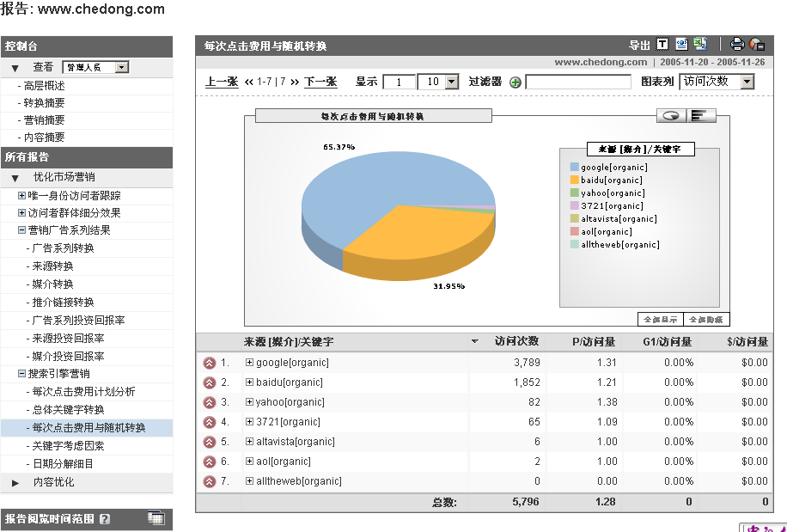
Task: Select 推介链接转换 in sidebar
Action: 63,303
